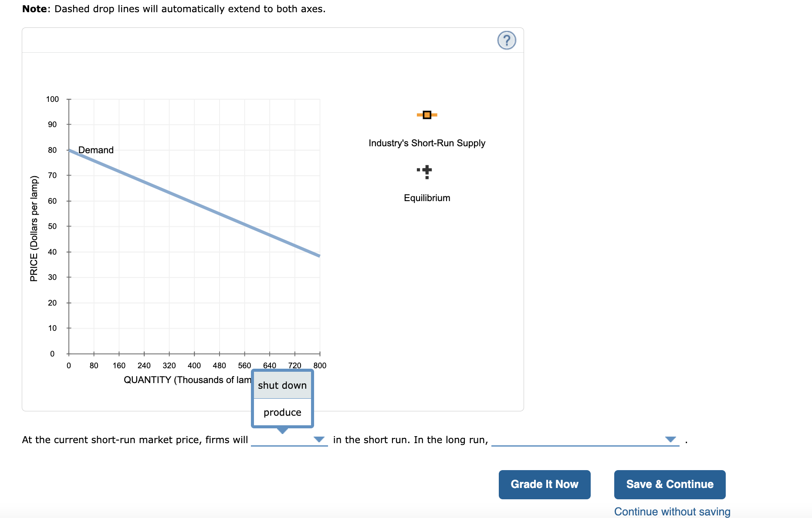The height and width of the screenshot is (518, 812).
Task: Select the Industry's Short-Run Supply line tool
Action: (426, 114)
